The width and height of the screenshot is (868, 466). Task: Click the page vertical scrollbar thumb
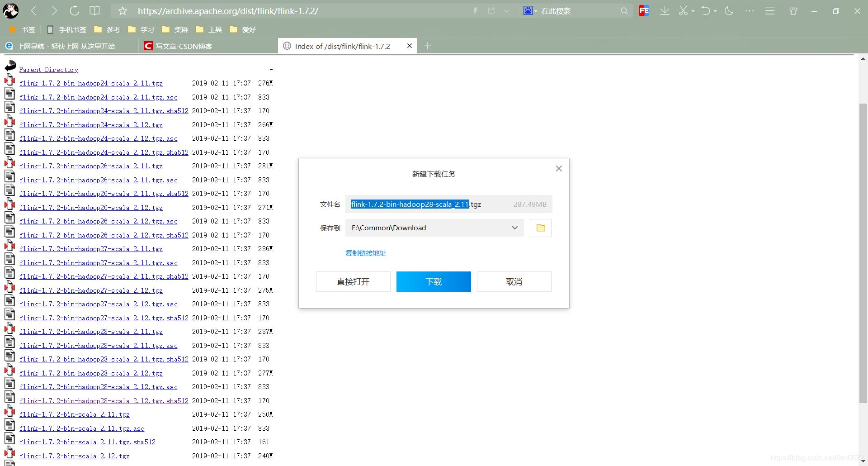[863, 253]
